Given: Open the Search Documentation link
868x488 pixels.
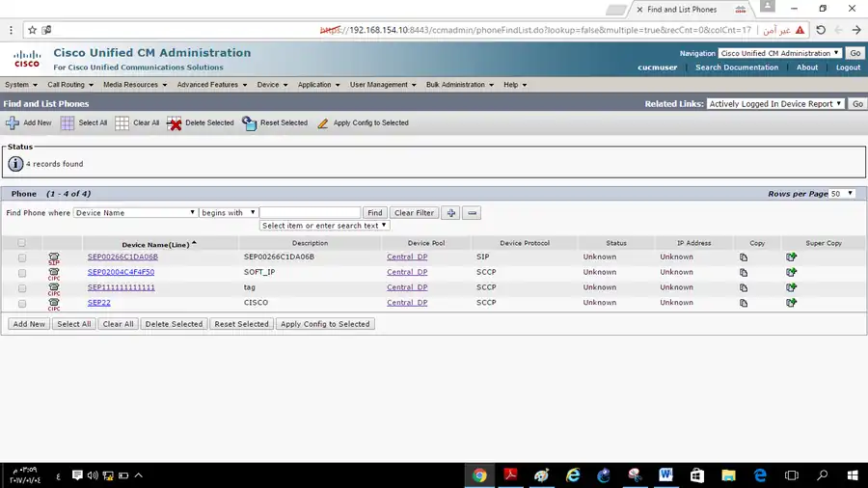Looking at the screenshot, I should click(x=737, y=68).
